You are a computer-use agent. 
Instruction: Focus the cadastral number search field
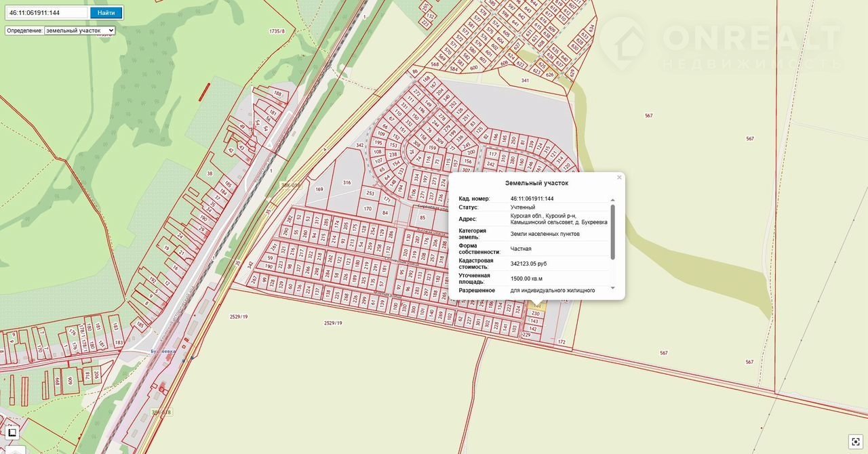pyautogui.click(x=46, y=12)
